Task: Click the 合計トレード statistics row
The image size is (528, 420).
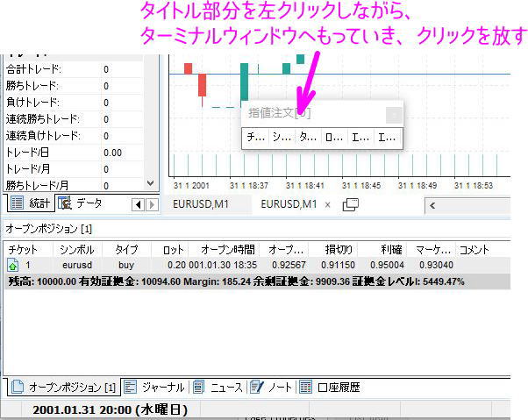Action: click(74, 69)
